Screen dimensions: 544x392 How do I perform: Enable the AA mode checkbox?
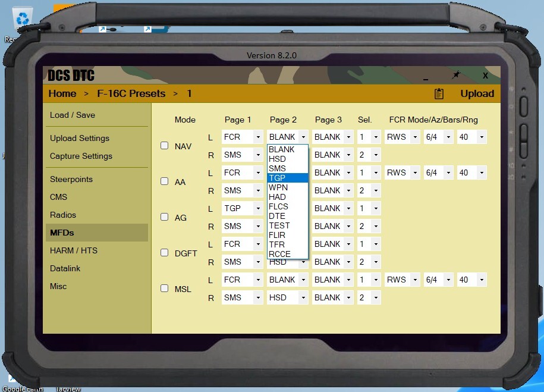click(165, 181)
